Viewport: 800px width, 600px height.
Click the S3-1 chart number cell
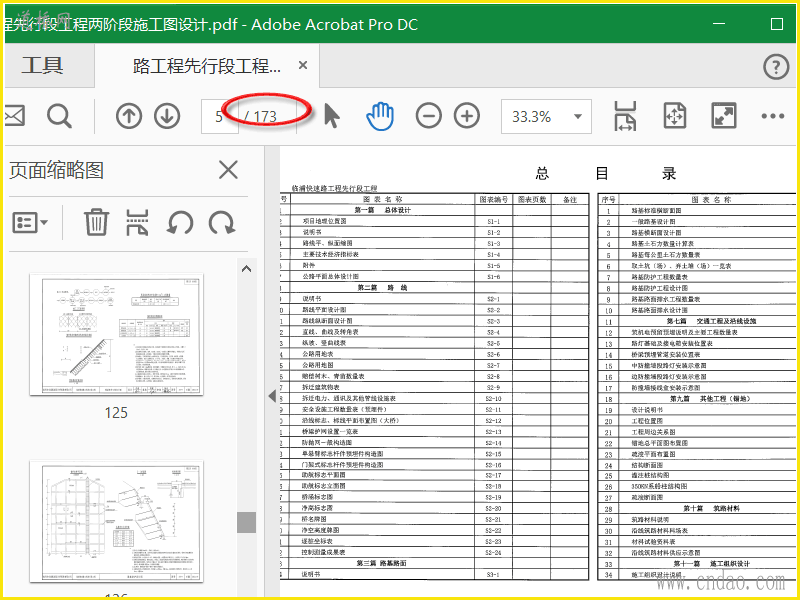pyautogui.click(x=493, y=574)
